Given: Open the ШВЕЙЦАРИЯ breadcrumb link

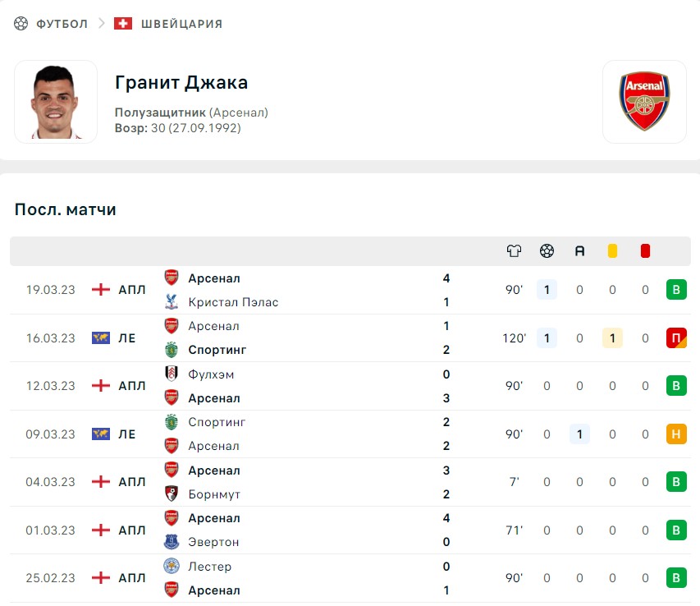Looking at the screenshot, I should tap(181, 24).
